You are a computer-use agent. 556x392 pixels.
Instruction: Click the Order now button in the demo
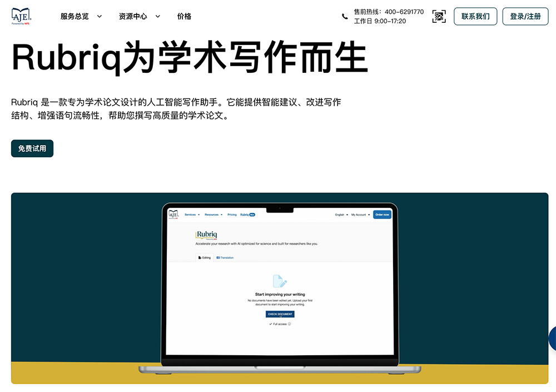pyautogui.click(x=382, y=215)
